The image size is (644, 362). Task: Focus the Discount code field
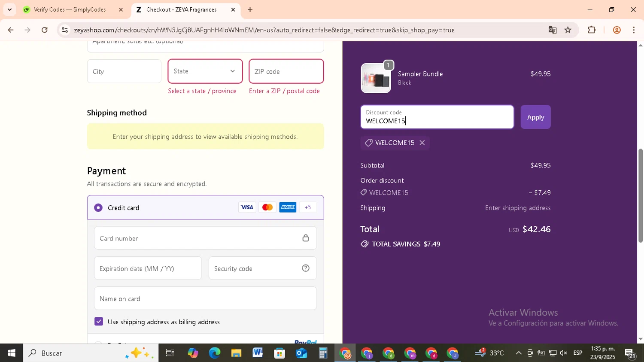point(437,117)
